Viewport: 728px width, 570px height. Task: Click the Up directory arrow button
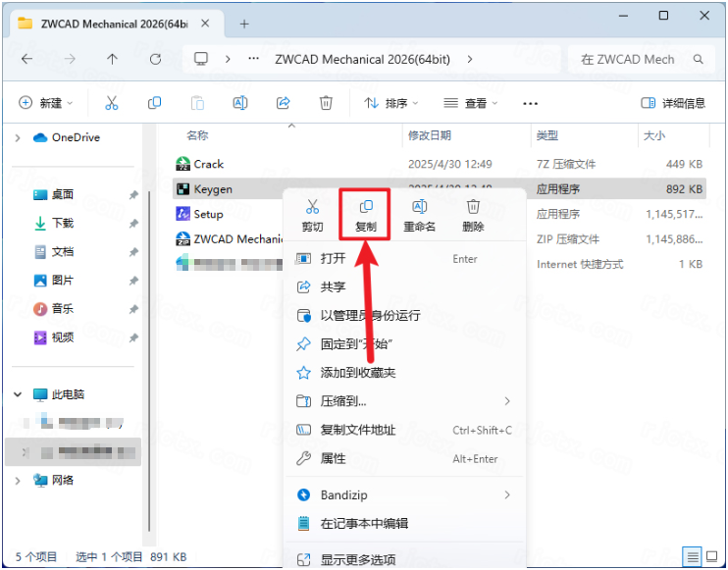click(112, 59)
